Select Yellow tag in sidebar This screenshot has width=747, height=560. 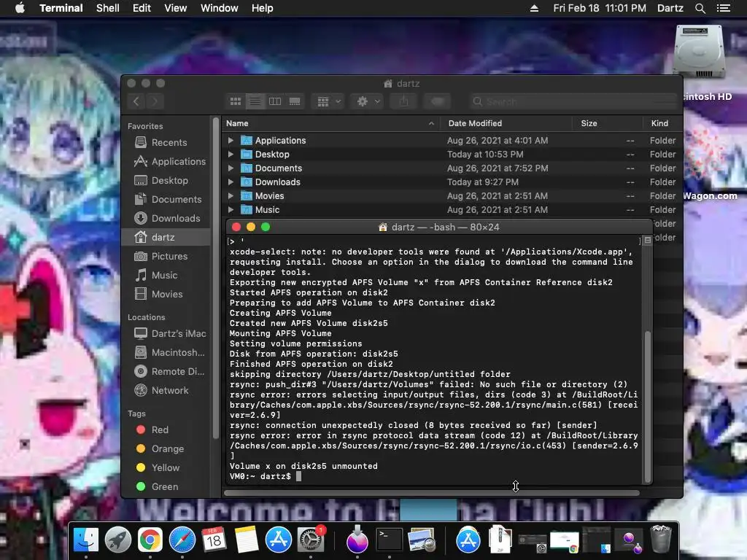[166, 467]
